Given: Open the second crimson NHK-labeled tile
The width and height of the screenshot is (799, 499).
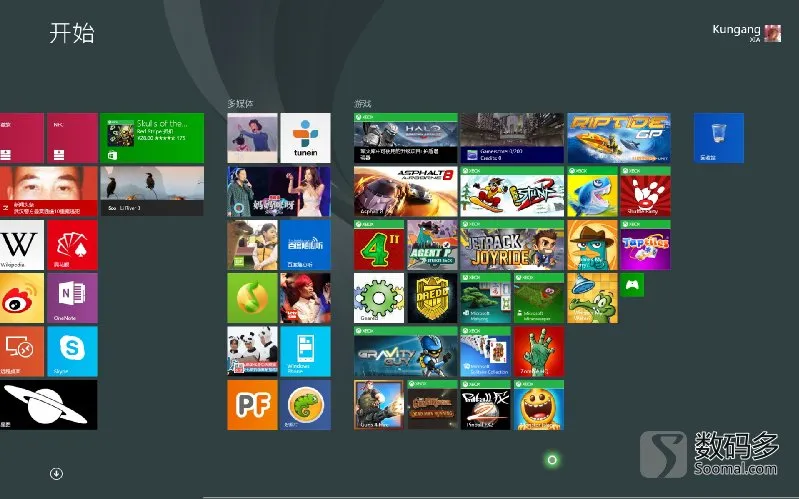Looking at the screenshot, I should pos(72,138).
